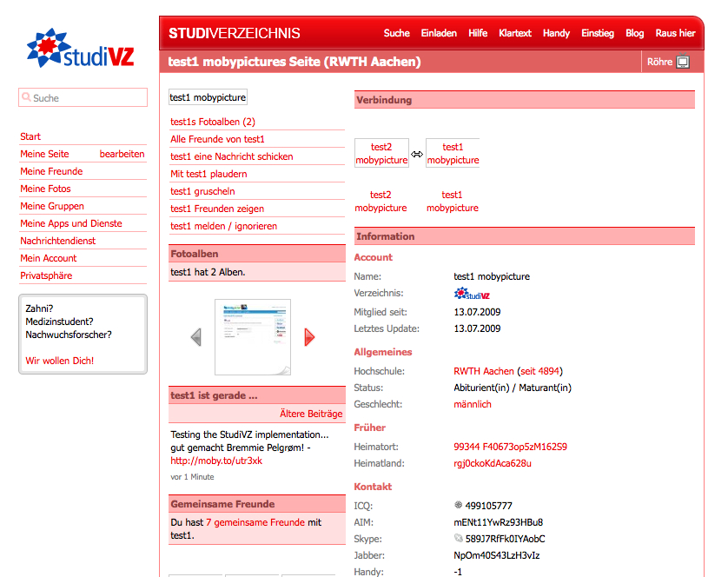Open Meine Freunde in the sidebar
Viewport: 728px width, 577px height.
pos(51,171)
